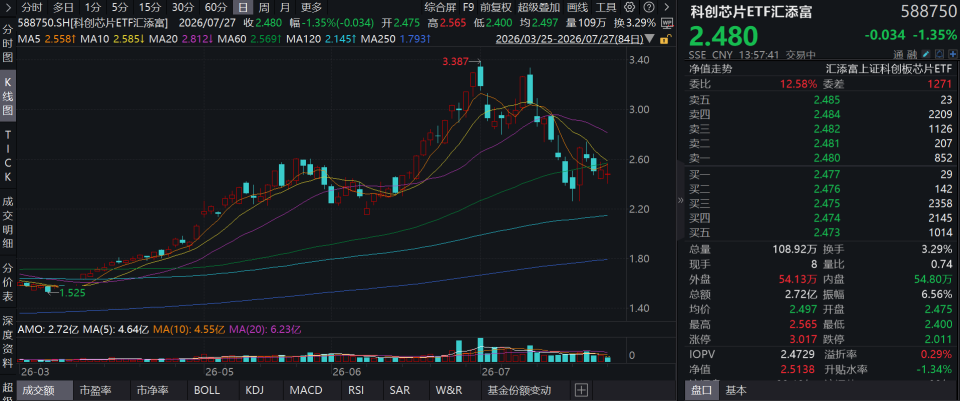
Task: Select the 30分 period
Action: click(182, 7)
